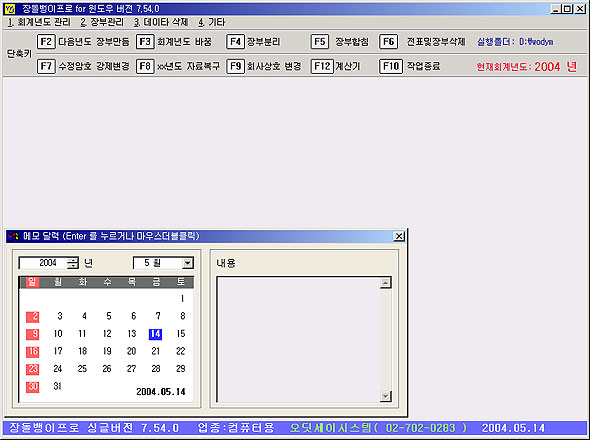Screen dimensions: 590x440
Task: Click the year spinner arrows beside 2004
Action: (x=73, y=263)
